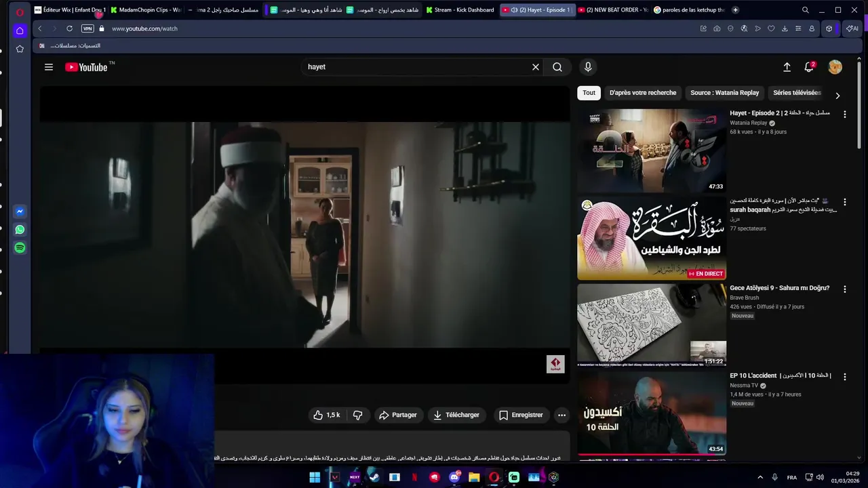Select the D'après votre recherche chip

pyautogui.click(x=643, y=93)
